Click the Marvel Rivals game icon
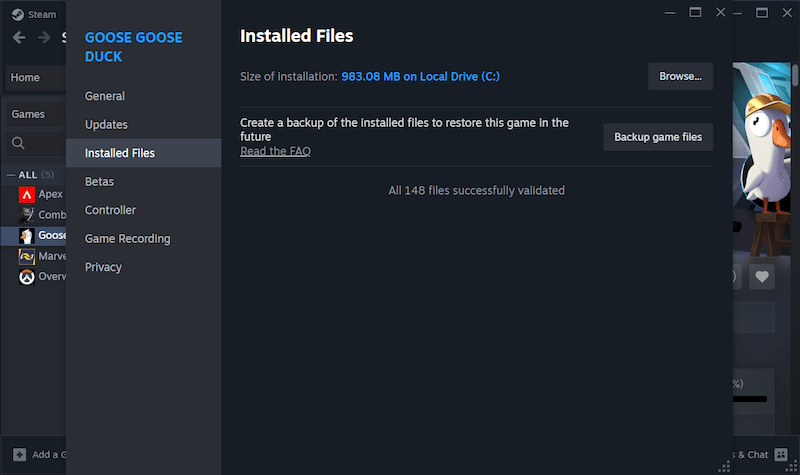The image size is (800, 475). 27,256
